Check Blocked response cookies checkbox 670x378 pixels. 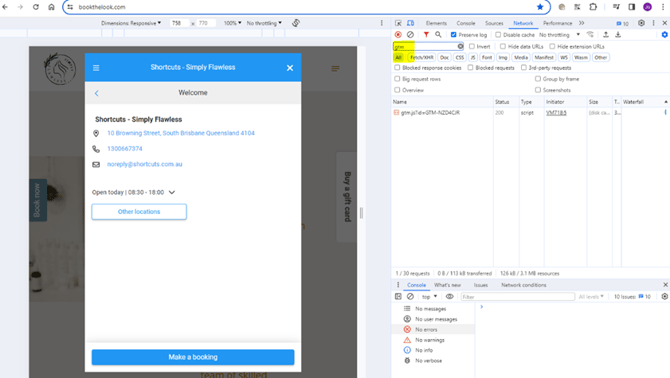click(397, 67)
